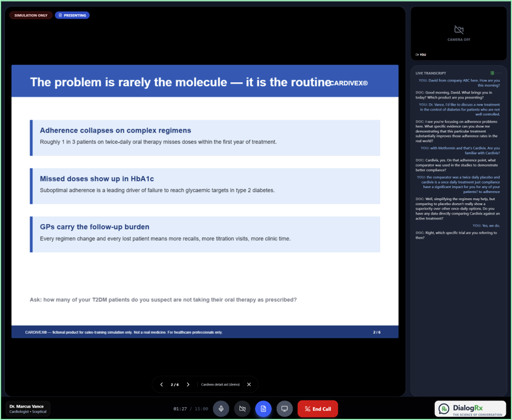This screenshot has height=420, width=512.
Task: Click the Live Transcript heading
Action: [x=430, y=73]
